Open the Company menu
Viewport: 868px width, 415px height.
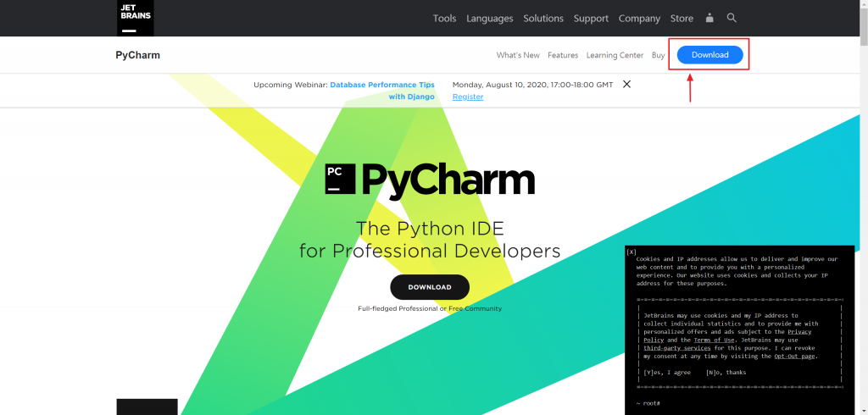(639, 19)
